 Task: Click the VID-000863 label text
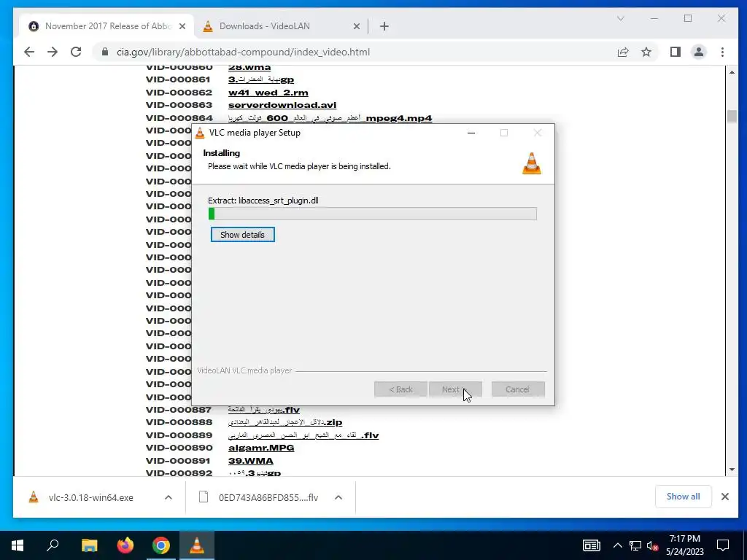(179, 105)
